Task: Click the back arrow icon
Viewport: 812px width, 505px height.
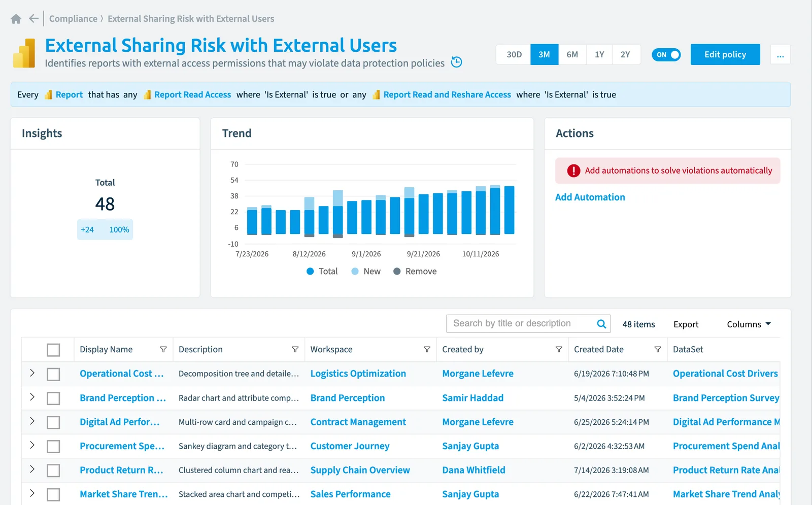Action: pyautogui.click(x=34, y=19)
